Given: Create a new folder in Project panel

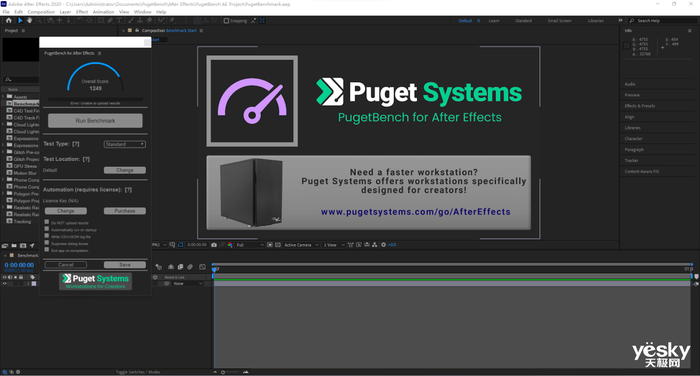Looking at the screenshot, I should [x=14, y=246].
